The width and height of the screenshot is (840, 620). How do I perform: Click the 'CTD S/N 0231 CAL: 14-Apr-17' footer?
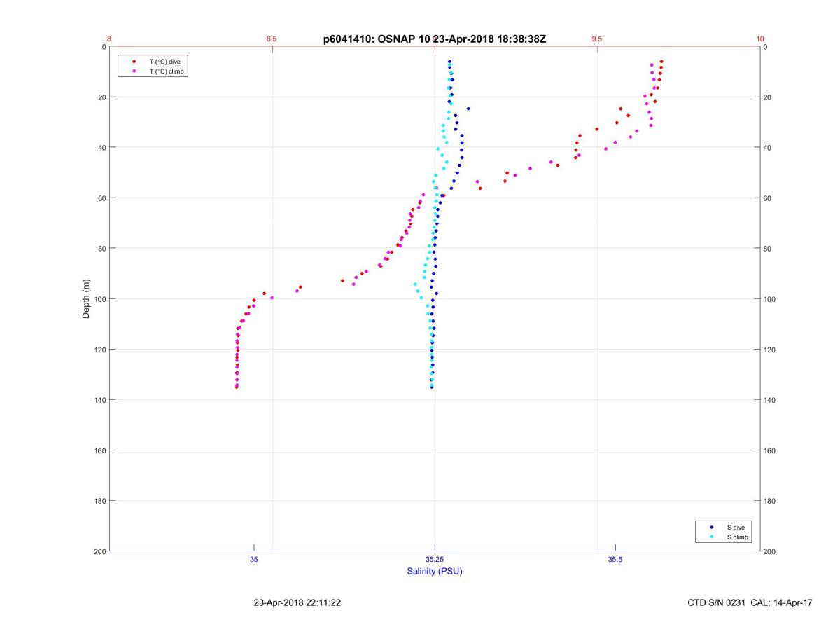pos(750,602)
